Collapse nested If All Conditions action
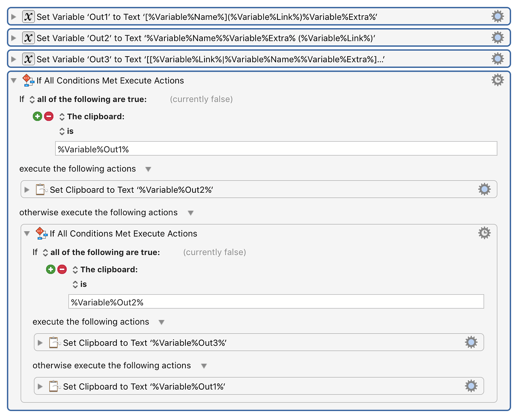Image resolution: width=518 pixels, height=420 pixels. pyautogui.click(x=27, y=233)
